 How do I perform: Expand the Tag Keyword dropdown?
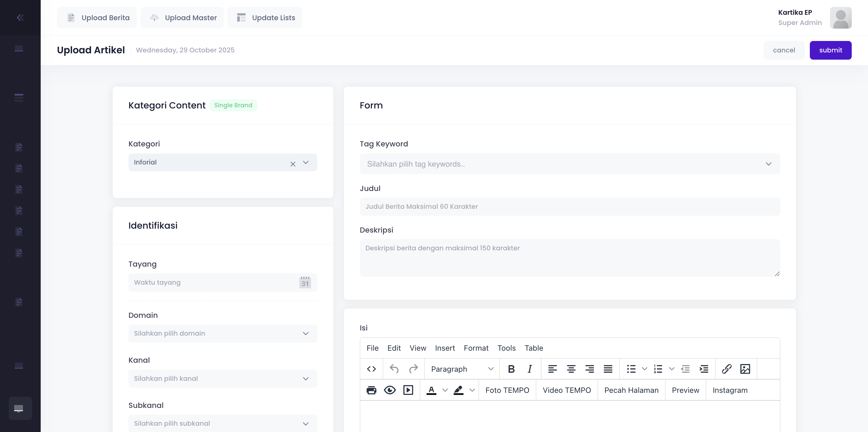570,164
